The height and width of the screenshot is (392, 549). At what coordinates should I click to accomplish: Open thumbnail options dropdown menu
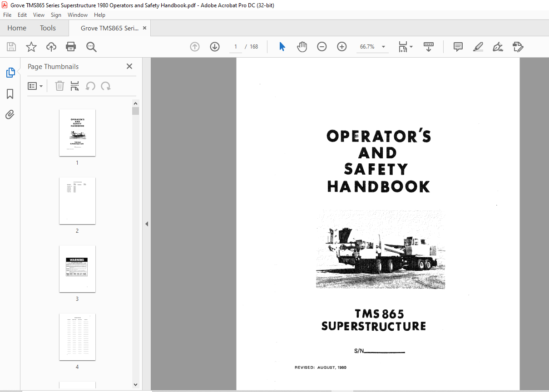pyautogui.click(x=35, y=86)
